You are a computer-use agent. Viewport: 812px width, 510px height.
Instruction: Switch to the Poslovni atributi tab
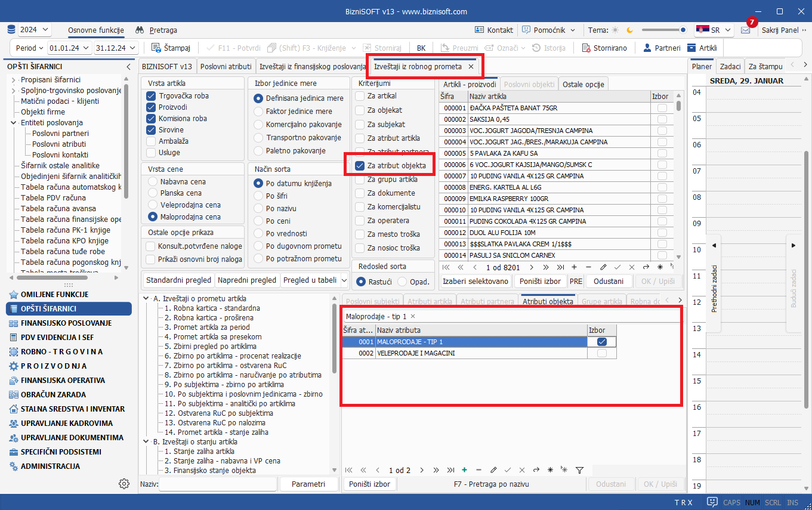point(226,67)
